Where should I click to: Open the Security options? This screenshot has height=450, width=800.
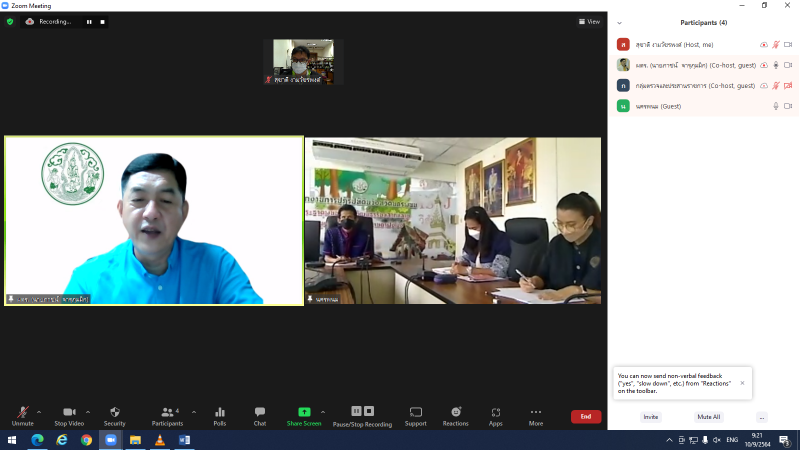pos(114,416)
